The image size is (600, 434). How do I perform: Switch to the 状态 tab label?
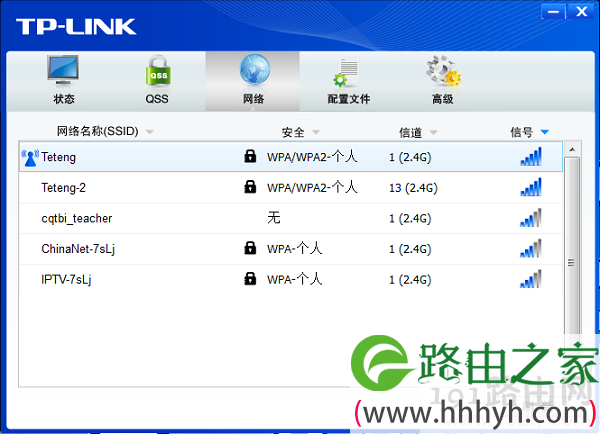pyautogui.click(x=64, y=99)
